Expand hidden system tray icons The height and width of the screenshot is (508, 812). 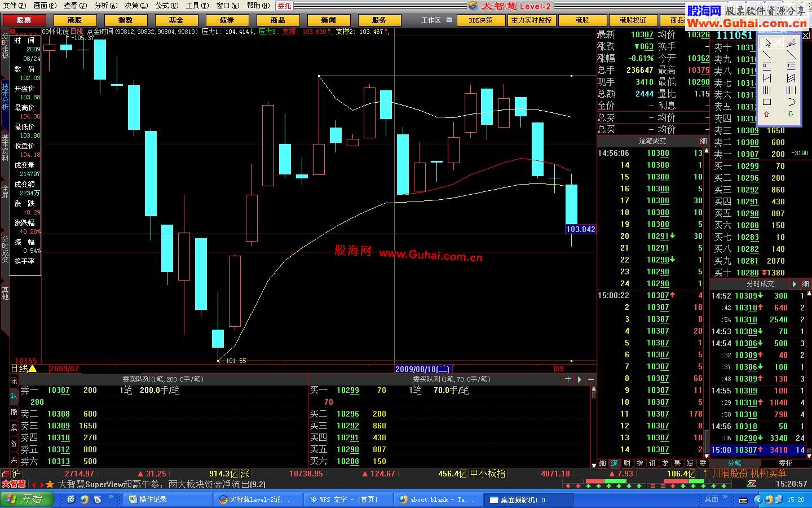[x=759, y=500]
